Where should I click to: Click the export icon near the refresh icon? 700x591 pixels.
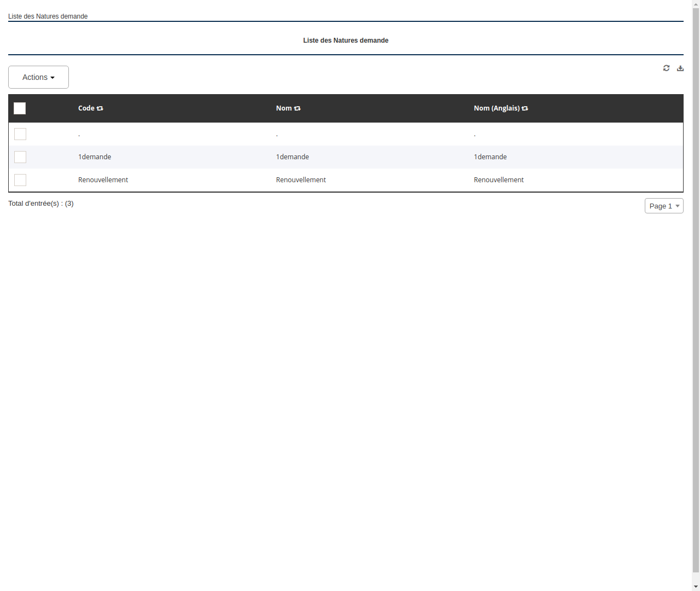[x=680, y=68]
